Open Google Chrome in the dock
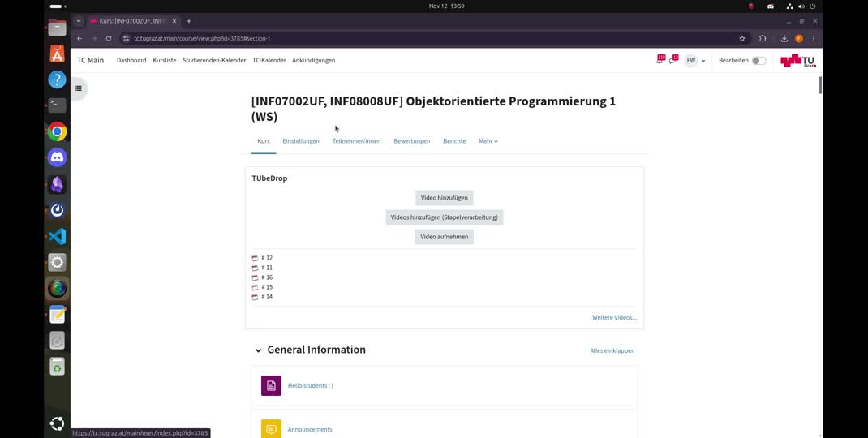 (57, 131)
